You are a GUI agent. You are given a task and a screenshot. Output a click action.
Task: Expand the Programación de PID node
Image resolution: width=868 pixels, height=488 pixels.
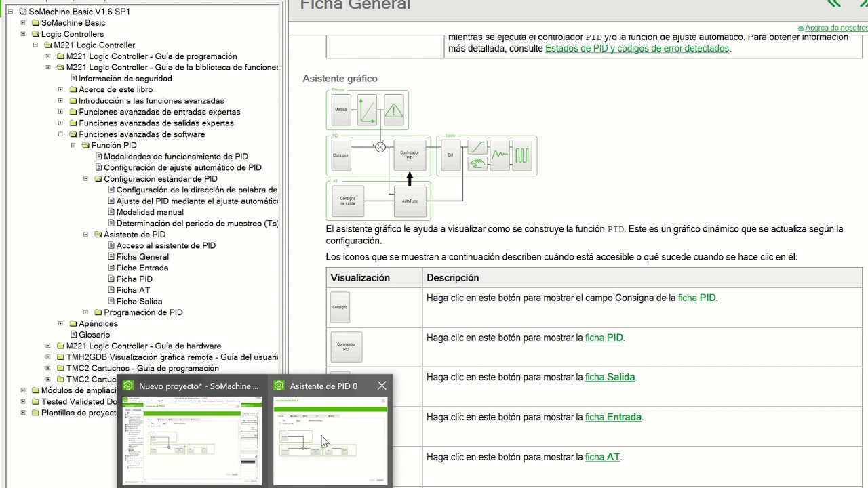coord(85,312)
